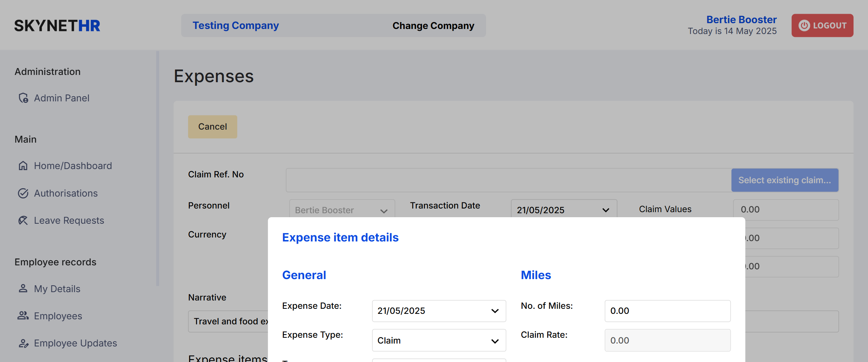Screen dimensions: 868x362
Task: Open the Leave Requests sidebar entry
Action: pyautogui.click(x=69, y=220)
